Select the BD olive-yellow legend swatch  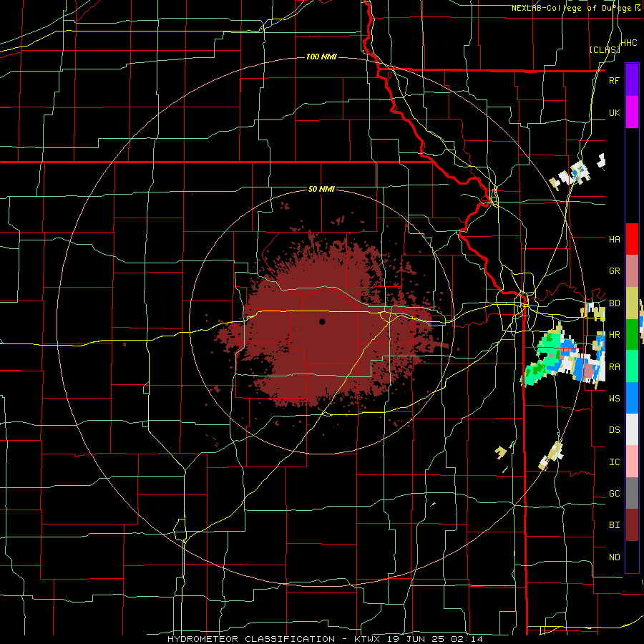click(632, 303)
